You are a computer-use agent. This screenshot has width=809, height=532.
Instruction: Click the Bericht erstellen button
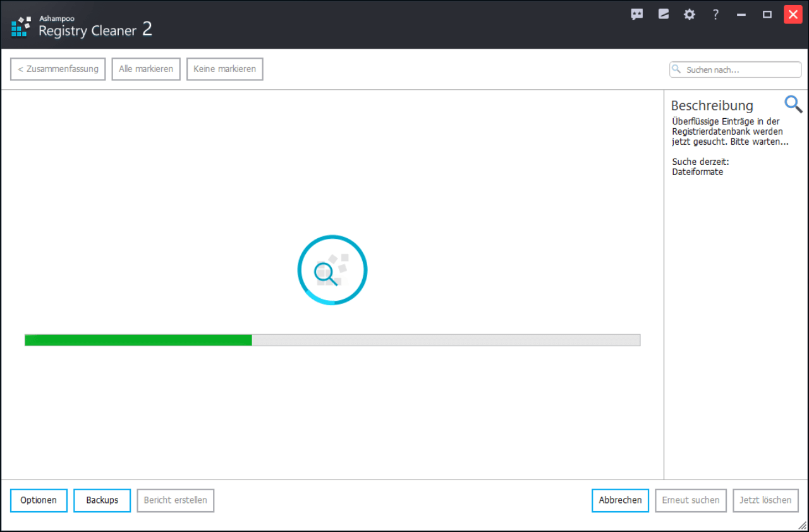176,500
